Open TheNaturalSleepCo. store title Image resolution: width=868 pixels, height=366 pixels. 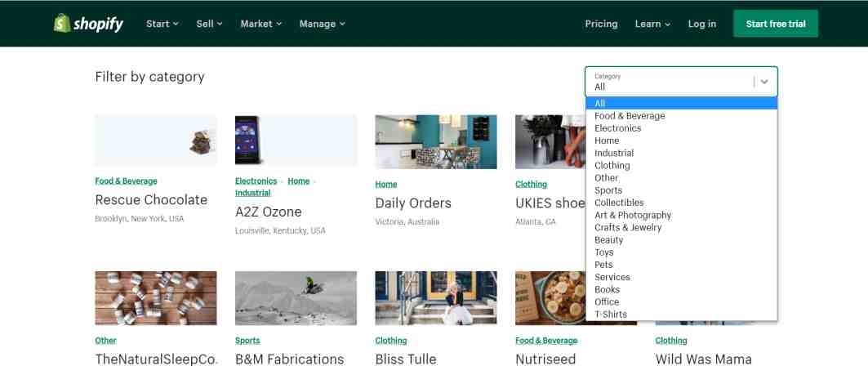pos(157,359)
